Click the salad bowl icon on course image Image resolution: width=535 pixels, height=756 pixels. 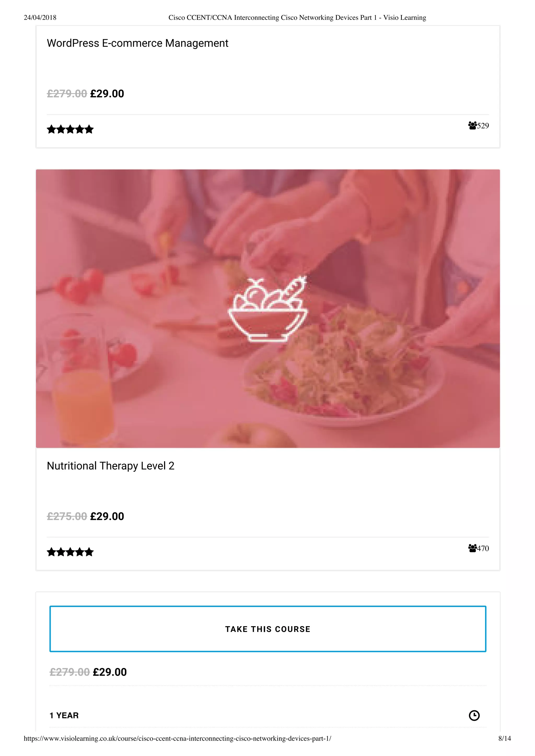[268, 309]
